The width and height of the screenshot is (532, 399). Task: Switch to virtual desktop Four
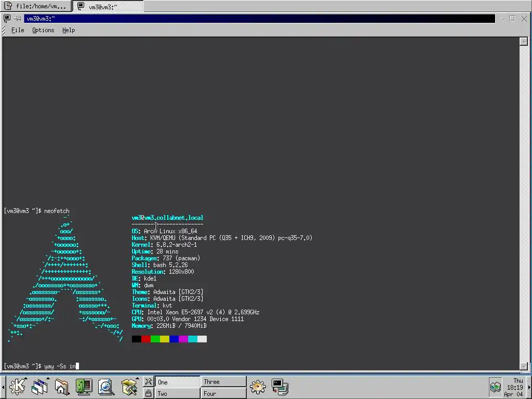(x=223, y=394)
